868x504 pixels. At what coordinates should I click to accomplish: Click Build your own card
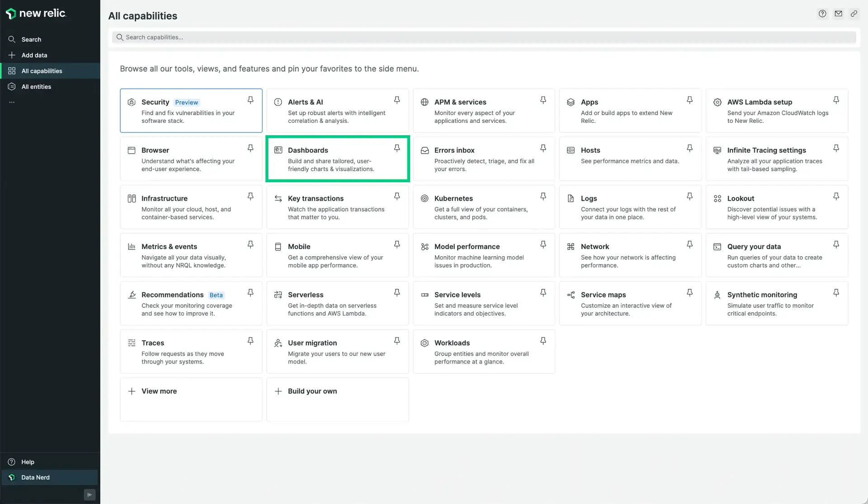tap(312, 391)
